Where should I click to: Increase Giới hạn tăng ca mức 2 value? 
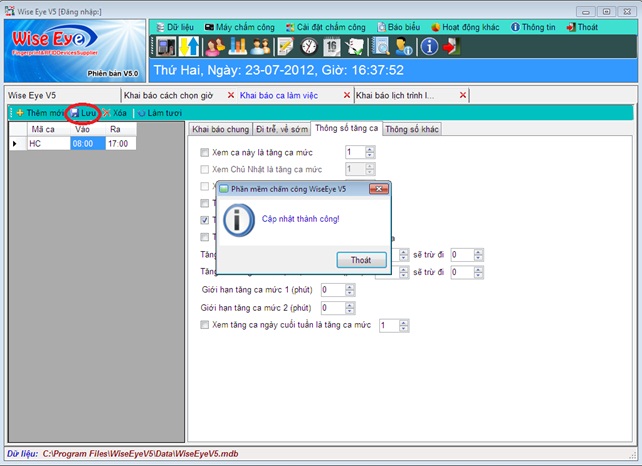[x=349, y=305]
